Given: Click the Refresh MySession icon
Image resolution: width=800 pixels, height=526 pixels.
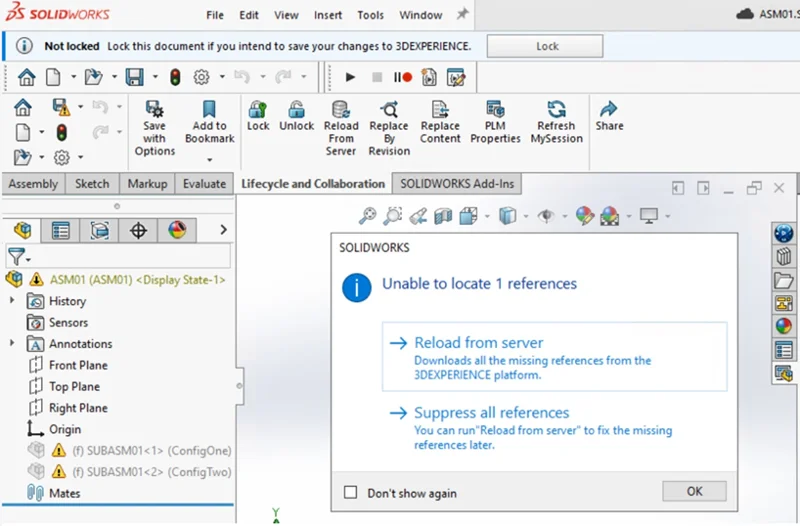Looking at the screenshot, I should coord(556,110).
